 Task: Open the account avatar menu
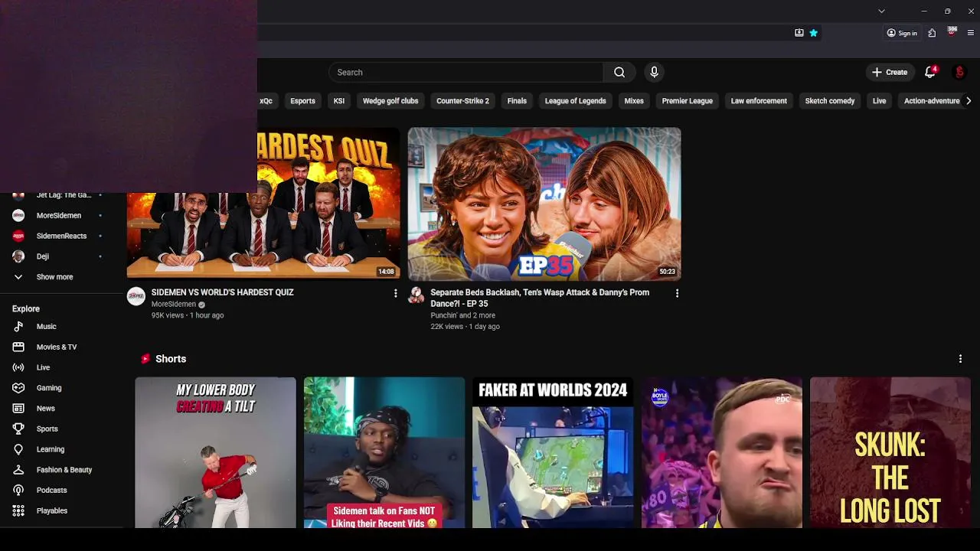point(959,72)
